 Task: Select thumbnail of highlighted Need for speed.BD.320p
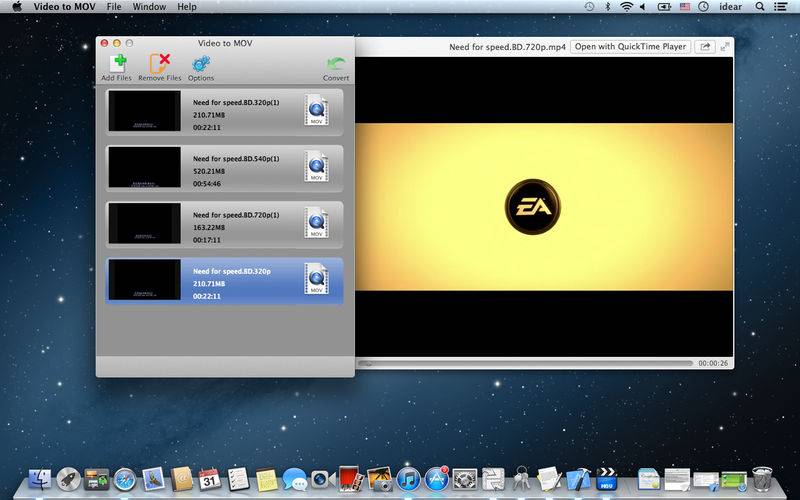(144, 280)
